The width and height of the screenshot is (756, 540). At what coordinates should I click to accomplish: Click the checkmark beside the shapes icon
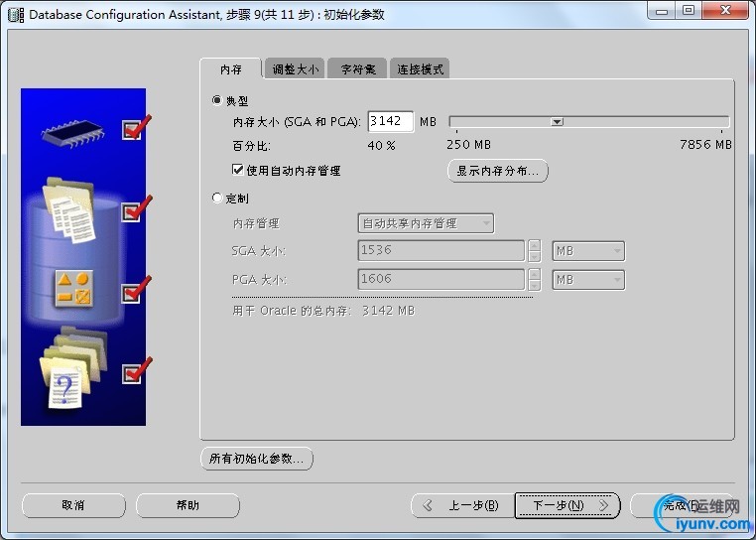tap(137, 291)
